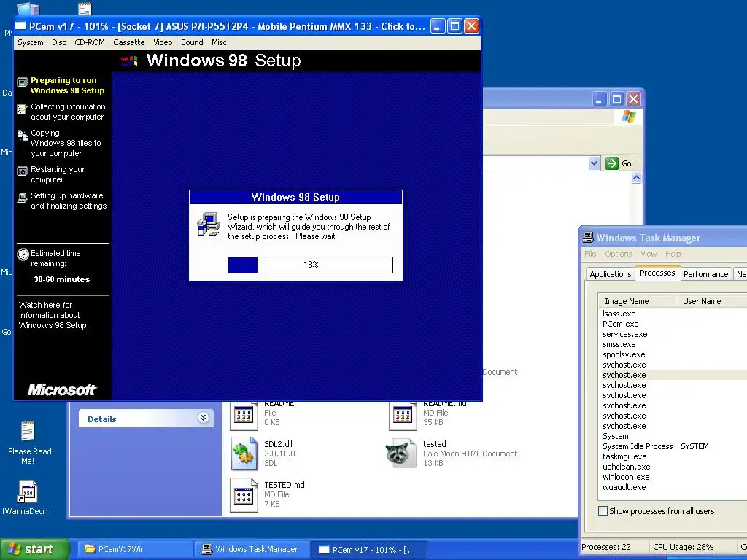Click the SDL2.dll file icon
The image size is (747, 560).
click(244, 454)
